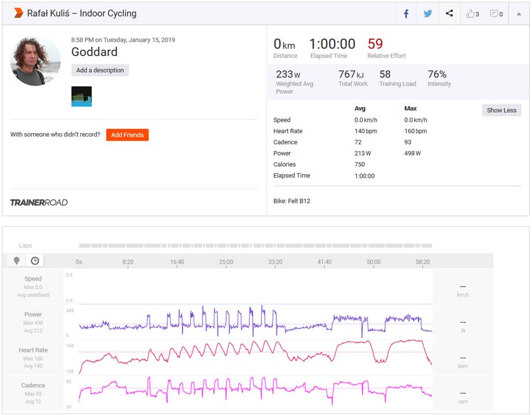Click the Laps bar segments strip

click(x=255, y=245)
